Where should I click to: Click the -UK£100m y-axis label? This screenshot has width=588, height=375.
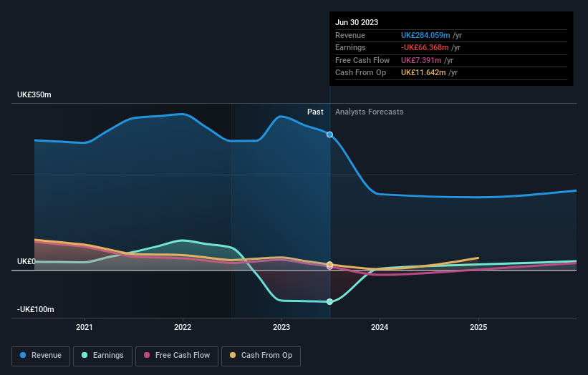coord(36,309)
